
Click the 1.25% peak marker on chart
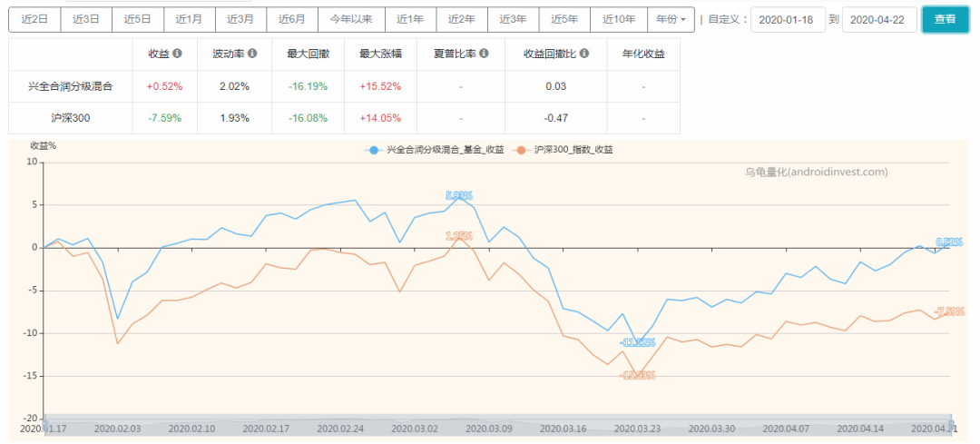459,236
